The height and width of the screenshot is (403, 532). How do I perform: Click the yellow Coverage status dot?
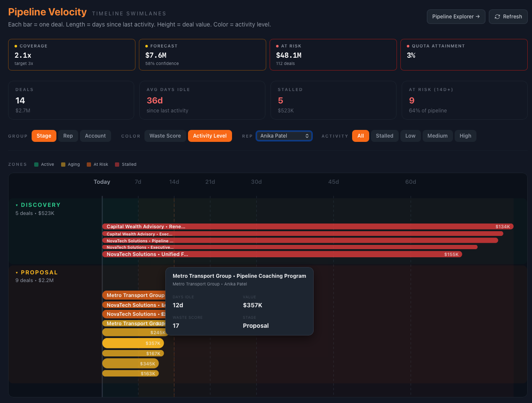tap(16, 46)
